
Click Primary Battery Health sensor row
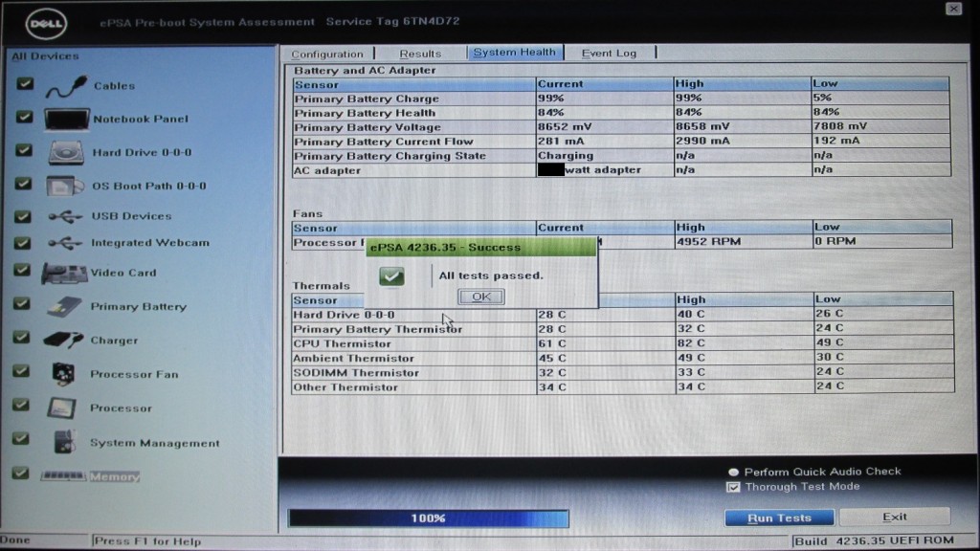click(x=621, y=113)
